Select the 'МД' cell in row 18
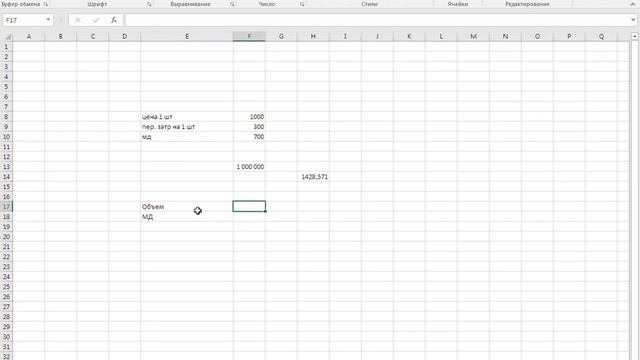Screen dimensions: 640x360 pyautogui.click(x=187, y=217)
